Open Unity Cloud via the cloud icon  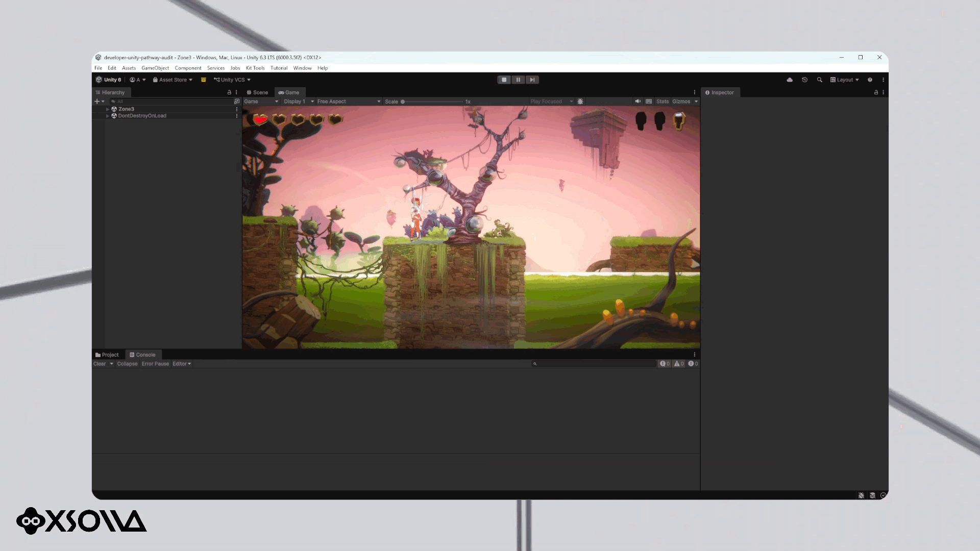(790, 80)
